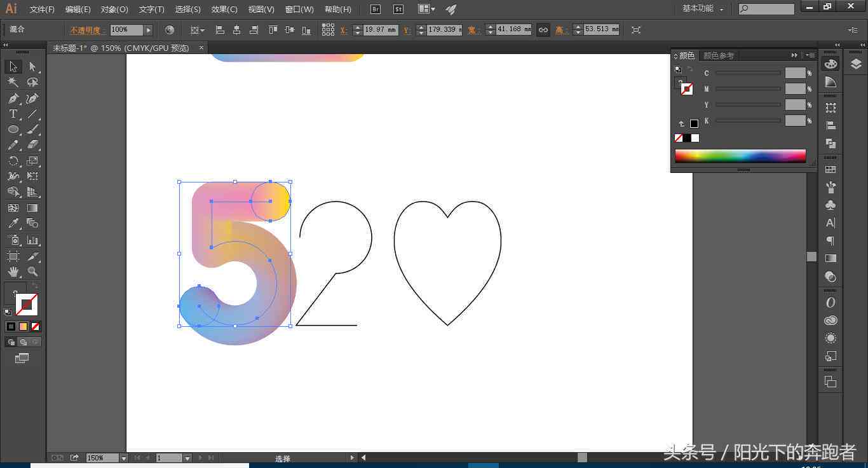Open Adobe Bridge with the Br button
868x468 pixels.
point(376,9)
